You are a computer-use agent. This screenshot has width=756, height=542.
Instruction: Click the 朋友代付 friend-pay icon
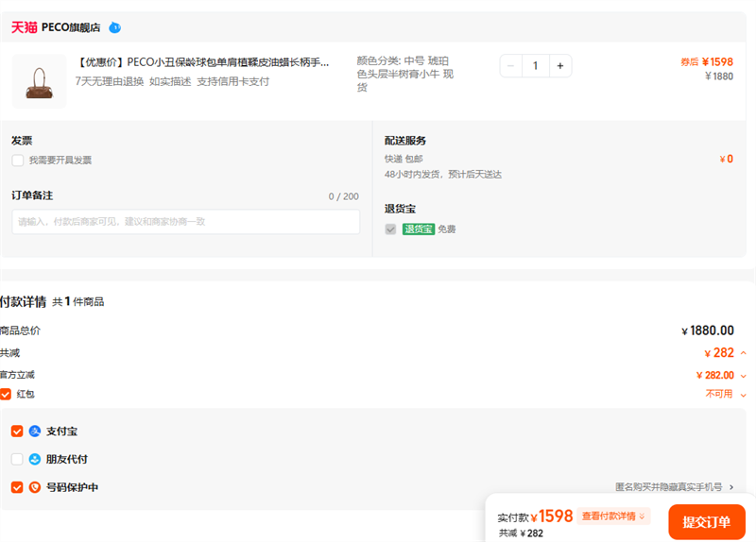pos(35,460)
